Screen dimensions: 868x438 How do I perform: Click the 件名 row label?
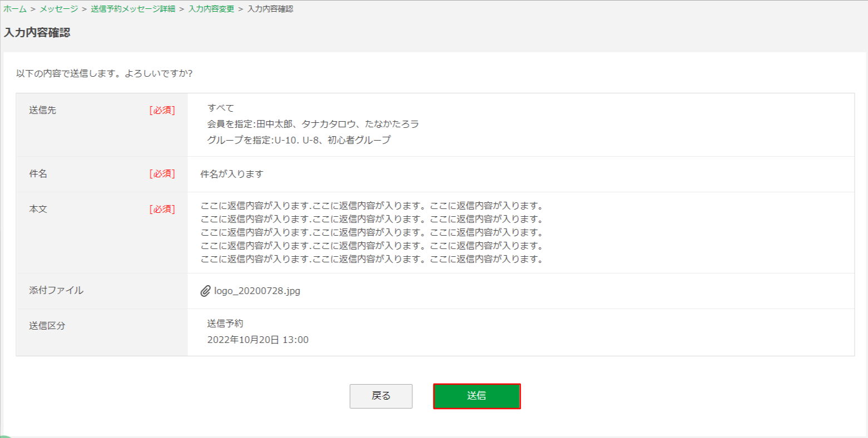click(38, 173)
